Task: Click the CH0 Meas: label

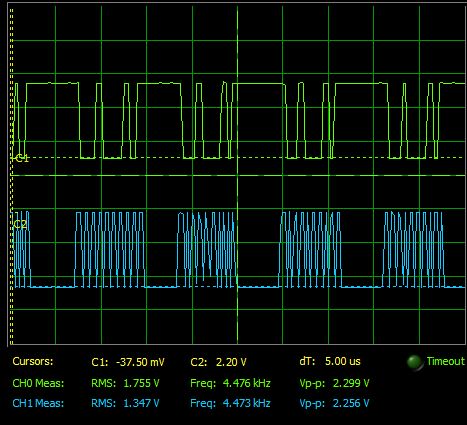Action: tap(38, 383)
